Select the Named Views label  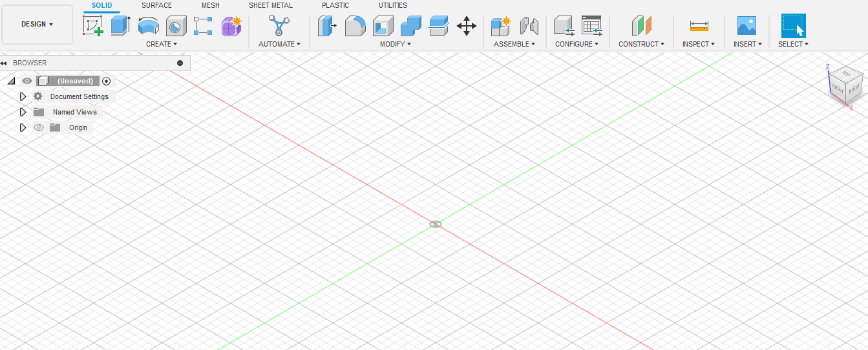point(75,112)
